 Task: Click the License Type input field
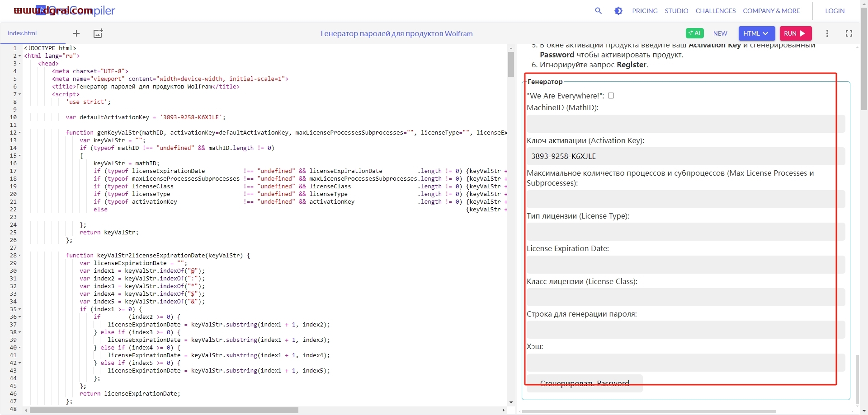tap(686, 232)
